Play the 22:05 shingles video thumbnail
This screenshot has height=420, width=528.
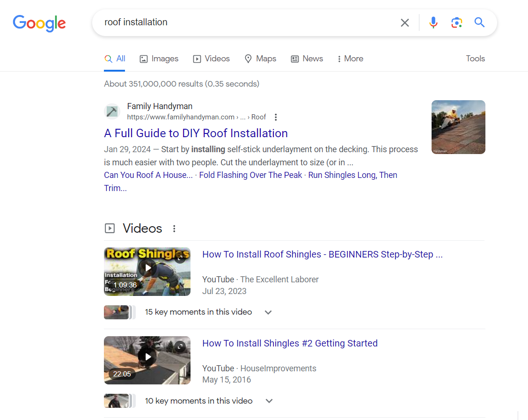[x=147, y=361]
